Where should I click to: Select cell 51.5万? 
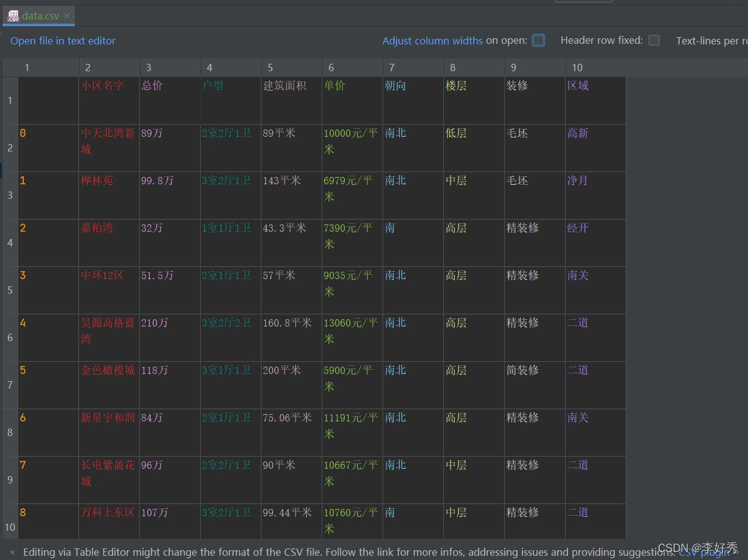click(170, 290)
